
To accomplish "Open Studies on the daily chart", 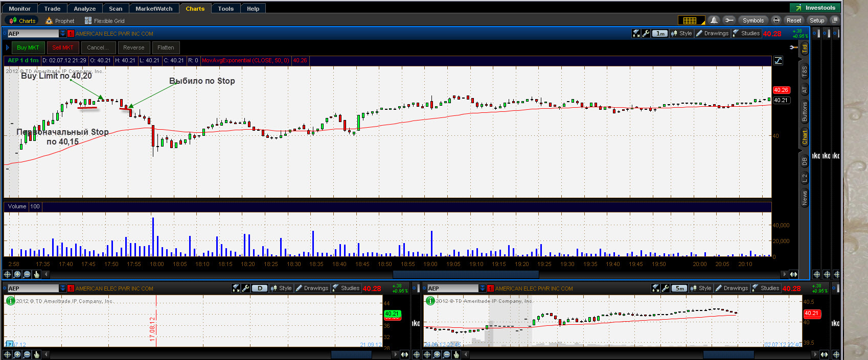I will click(346, 288).
